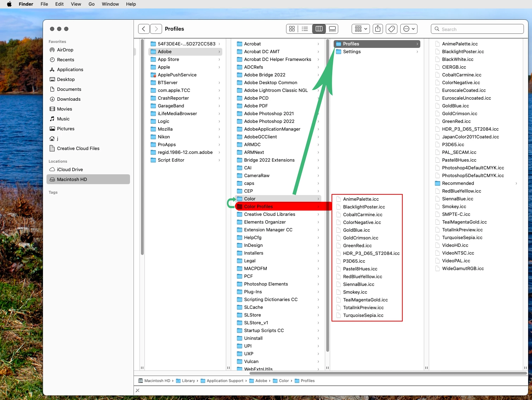This screenshot has height=400, width=532.
Task: Click Adobe in the path bar
Action: (258, 381)
